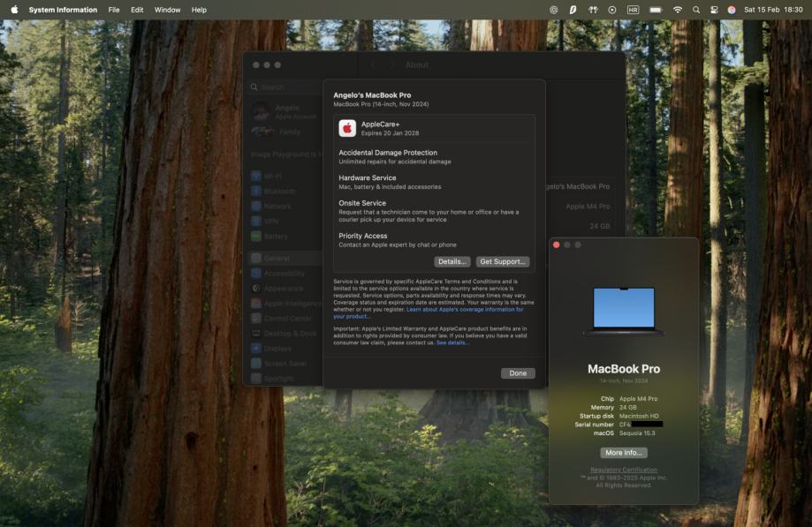812x527 pixels.
Task: Click Done to close coverage sheet
Action: (x=518, y=373)
